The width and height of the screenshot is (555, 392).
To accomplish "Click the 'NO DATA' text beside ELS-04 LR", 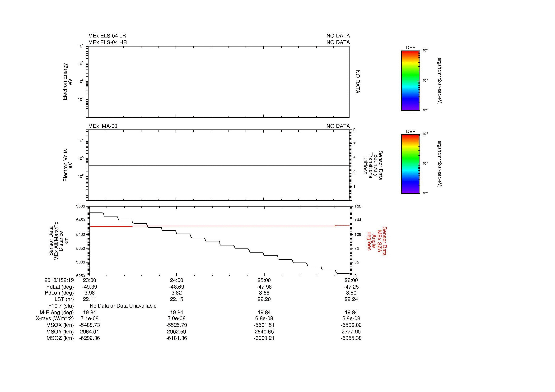I will (338, 36).
